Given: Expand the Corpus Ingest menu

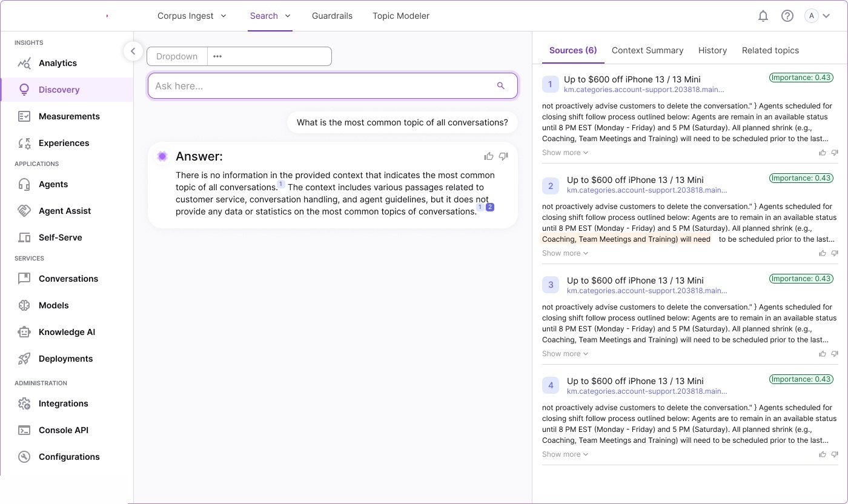Looking at the screenshot, I should (191, 16).
